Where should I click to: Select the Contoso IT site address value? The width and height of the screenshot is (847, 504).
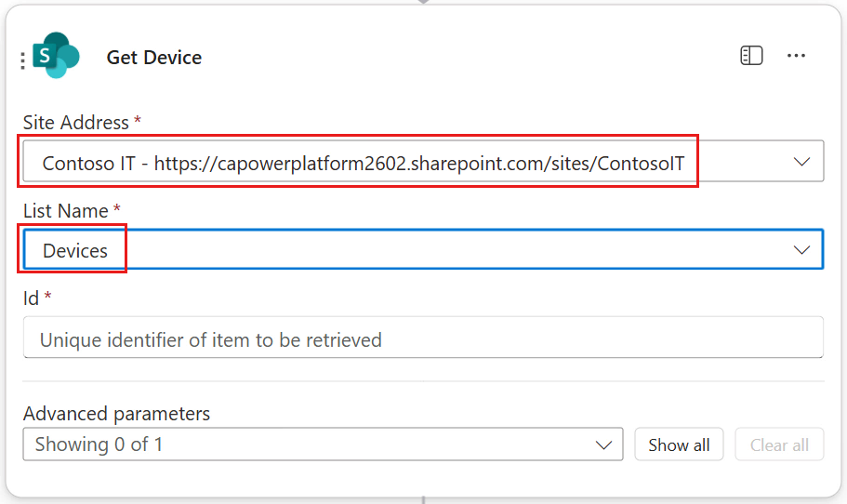[363, 163]
